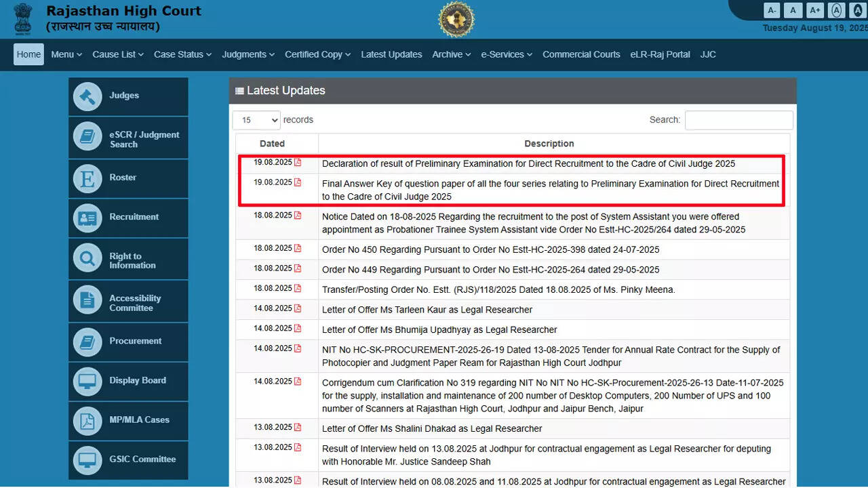This screenshot has height=488, width=868.
Task: Click the Rajasthan High Court title text
Action: tap(123, 11)
